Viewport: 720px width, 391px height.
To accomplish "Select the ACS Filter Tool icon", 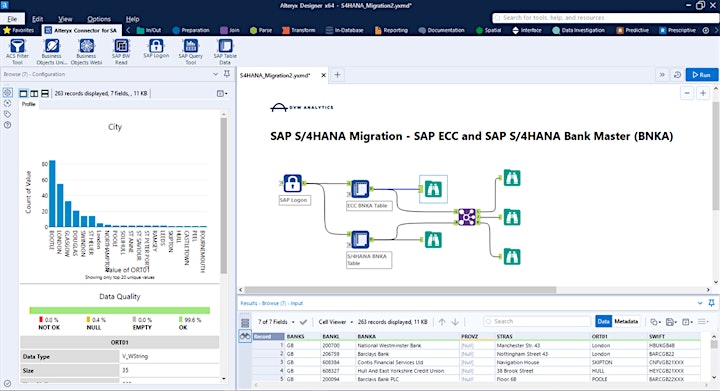I will tap(17, 46).
